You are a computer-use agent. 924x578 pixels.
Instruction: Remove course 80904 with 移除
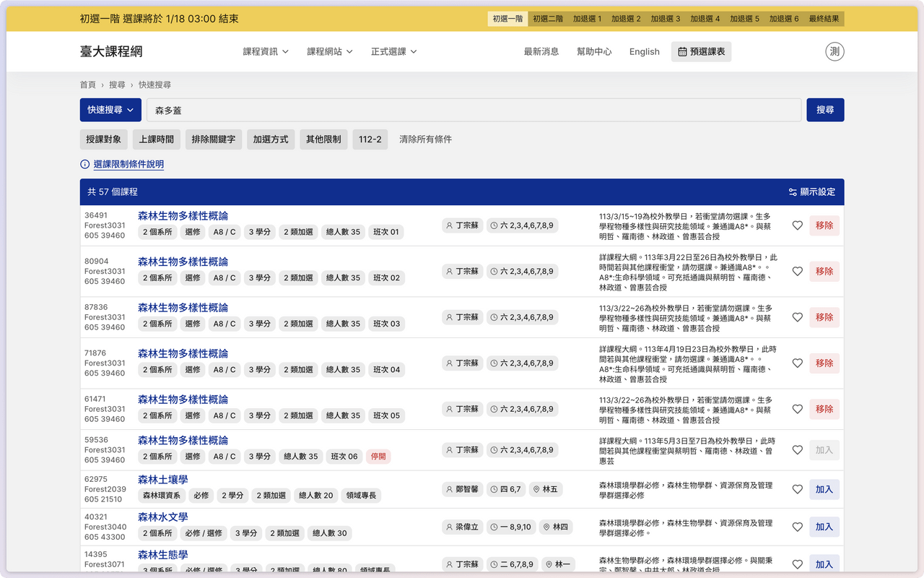click(x=824, y=272)
